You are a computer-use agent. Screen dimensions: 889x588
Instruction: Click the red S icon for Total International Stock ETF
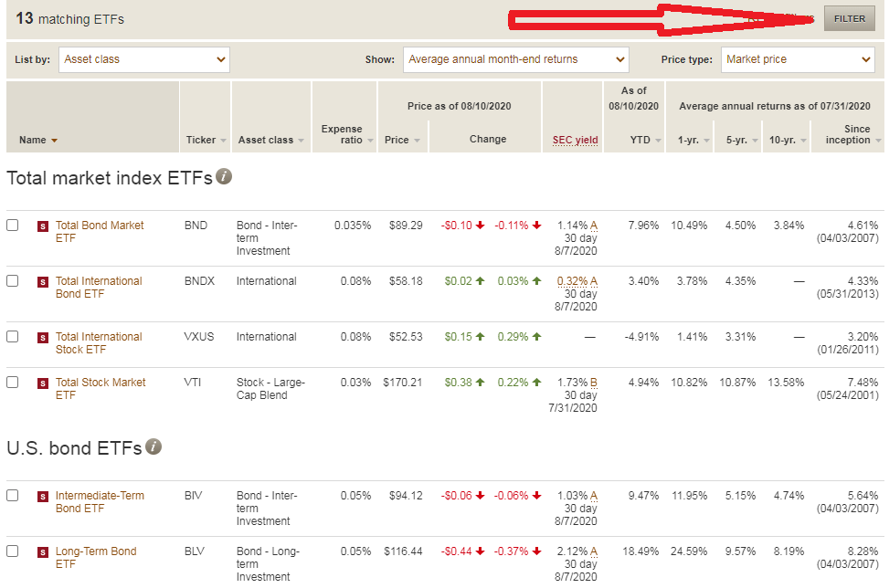click(x=43, y=338)
